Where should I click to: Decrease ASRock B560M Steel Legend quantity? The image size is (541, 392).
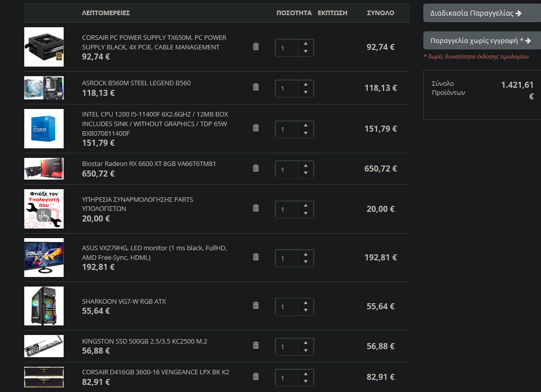click(306, 92)
